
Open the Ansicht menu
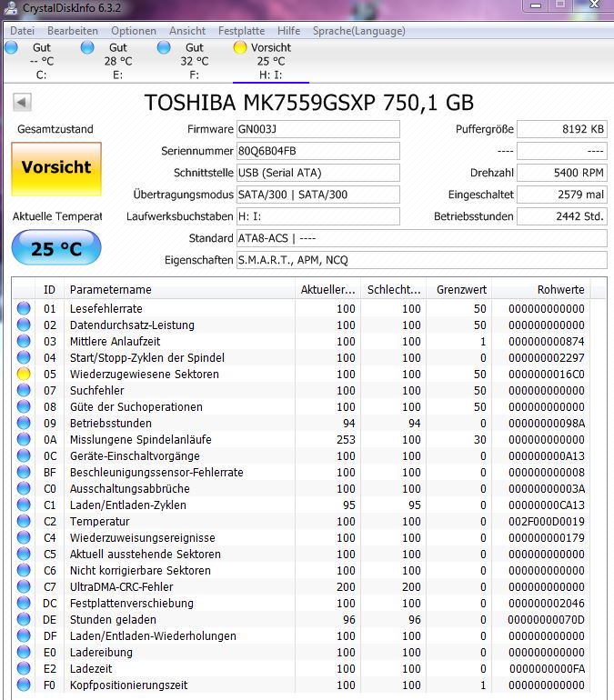click(x=187, y=31)
